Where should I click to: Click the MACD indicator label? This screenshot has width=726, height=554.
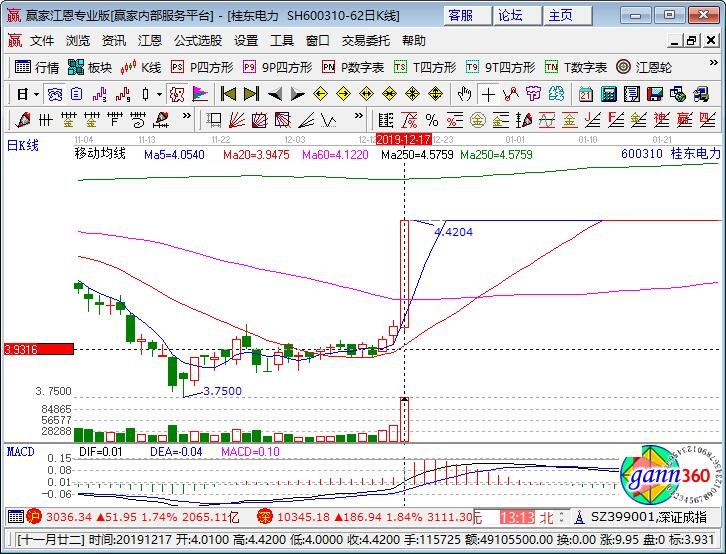pos(20,452)
